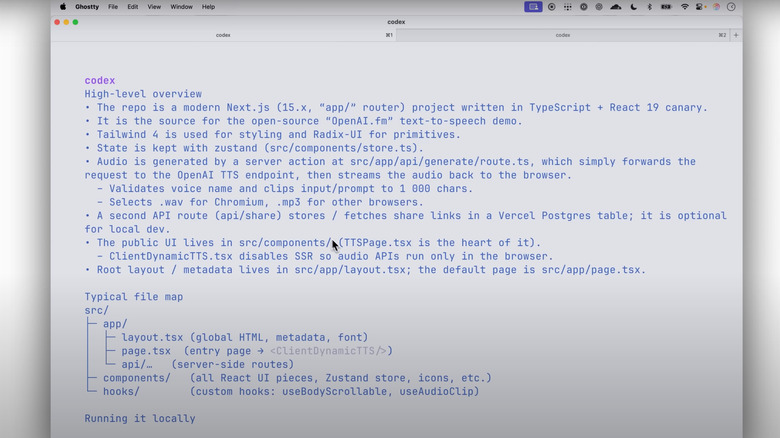
Task: Click the window title 'codex'
Action: coord(396,22)
